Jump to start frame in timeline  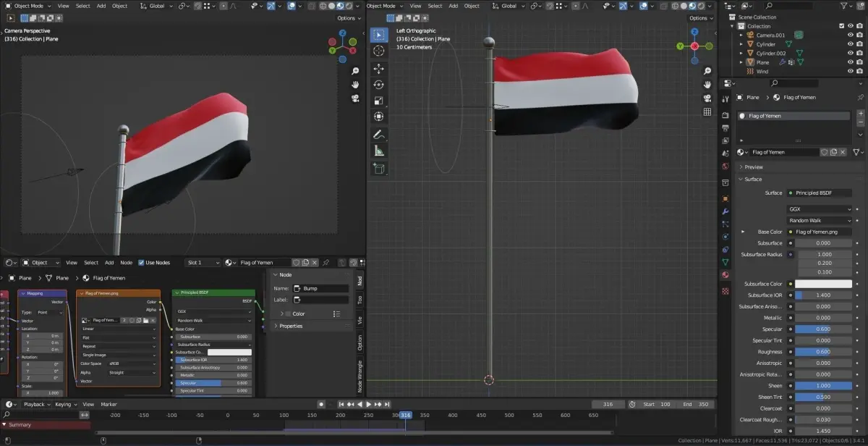341,404
